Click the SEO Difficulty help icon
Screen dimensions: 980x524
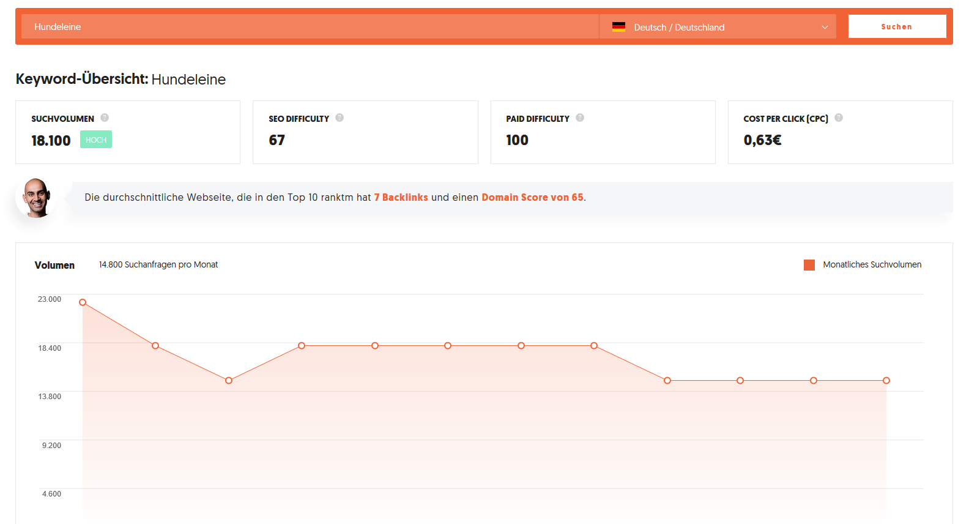340,118
